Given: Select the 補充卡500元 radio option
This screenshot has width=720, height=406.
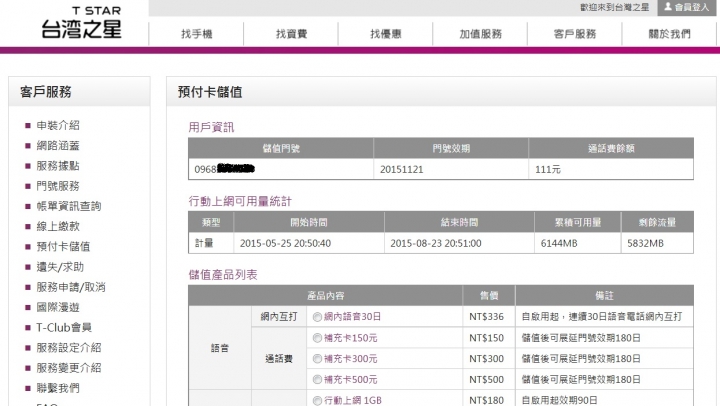Looking at the screenshot, I should click(x=317, y=379).
